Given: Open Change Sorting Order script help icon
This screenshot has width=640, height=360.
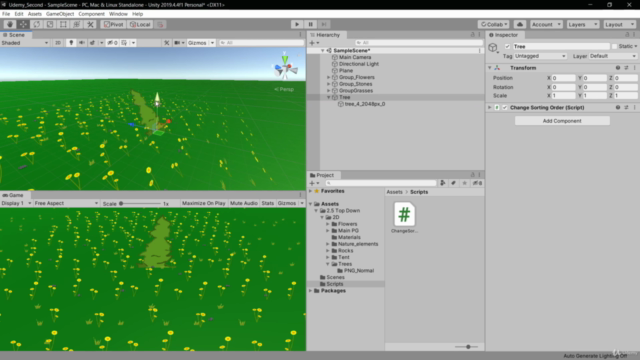Looking at the screenshot, I should 618,107.
